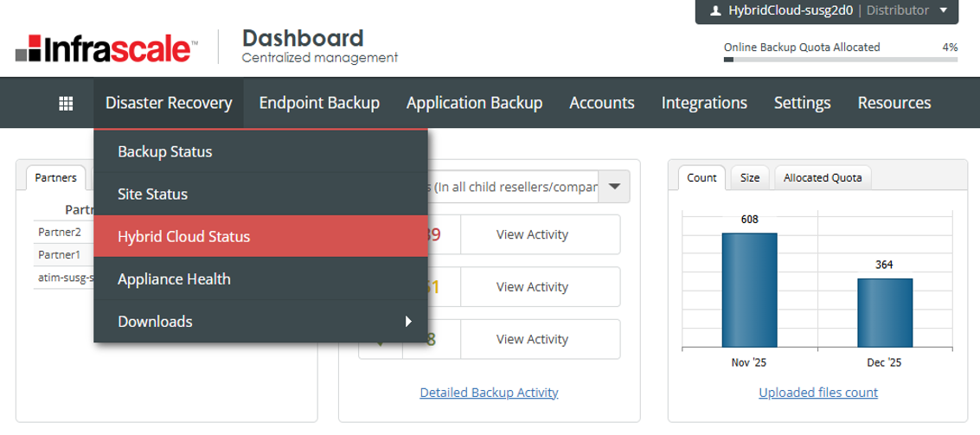
Task: Open the apps grid icon
Action: point(65,104)
